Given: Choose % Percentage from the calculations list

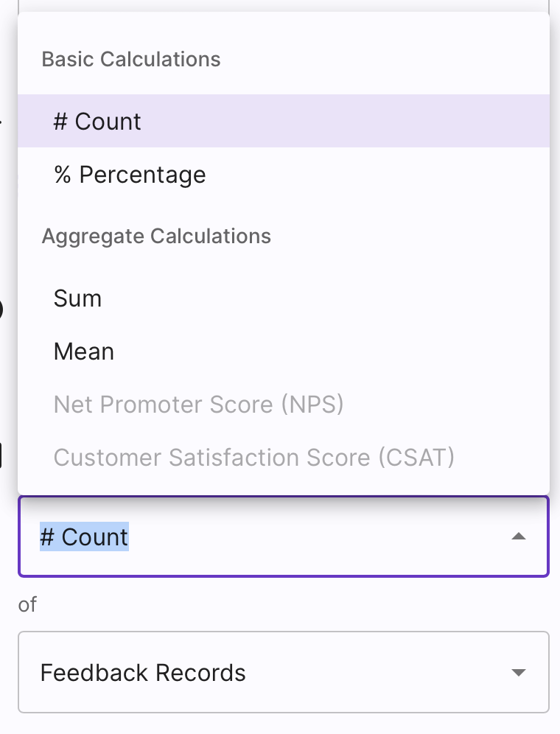Looking at the screenshot, I should 283,175.
